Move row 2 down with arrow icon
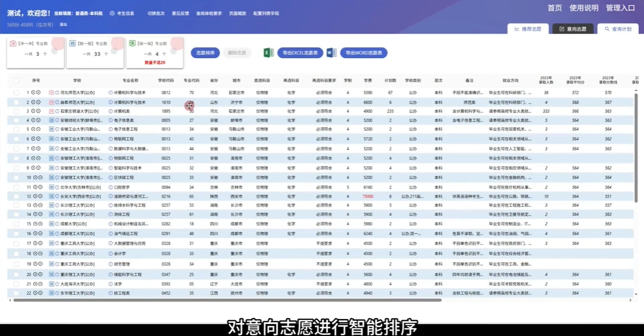644x336 pixels. (39, 102)
